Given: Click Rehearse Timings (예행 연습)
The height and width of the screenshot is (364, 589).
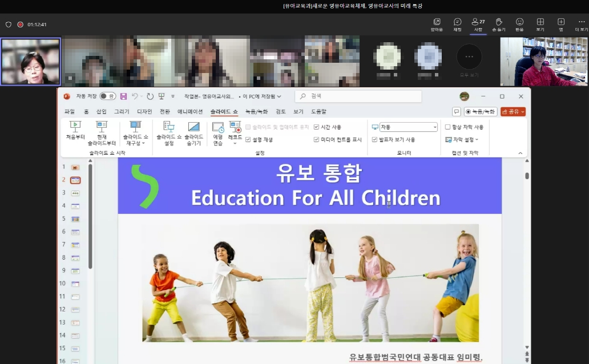Looking at the screenshot, I should (x=218, y=134).
